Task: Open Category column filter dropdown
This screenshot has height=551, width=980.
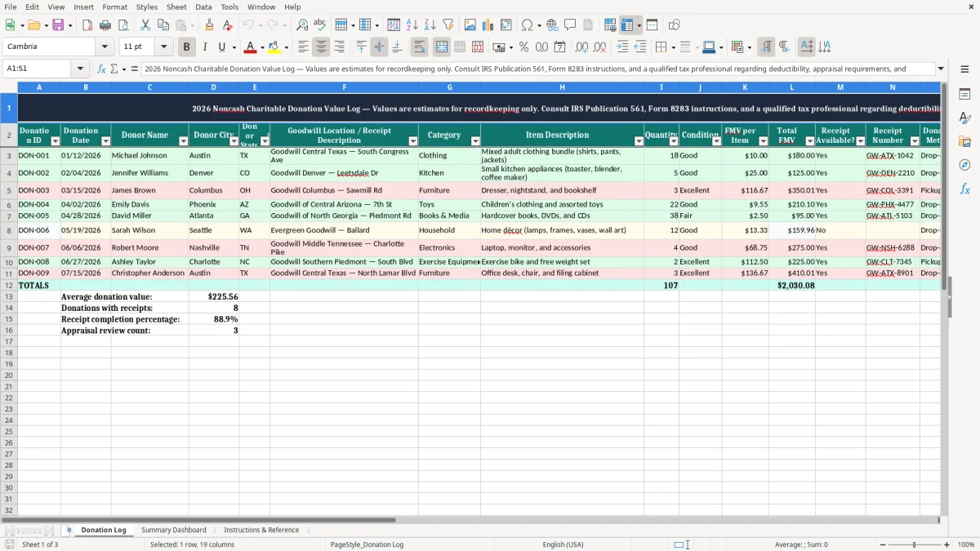Action: [x=475, y=141]
